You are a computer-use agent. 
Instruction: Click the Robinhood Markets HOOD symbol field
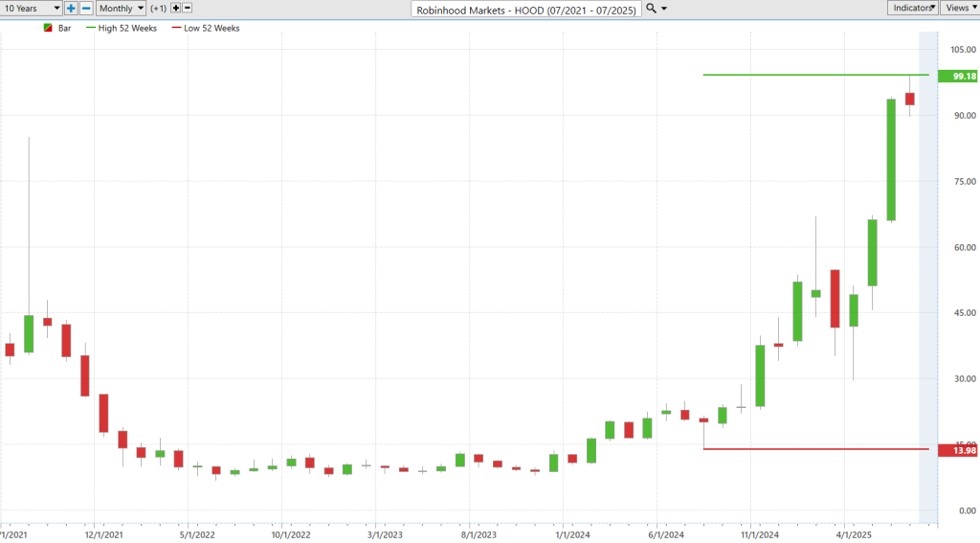pos(526,10)
